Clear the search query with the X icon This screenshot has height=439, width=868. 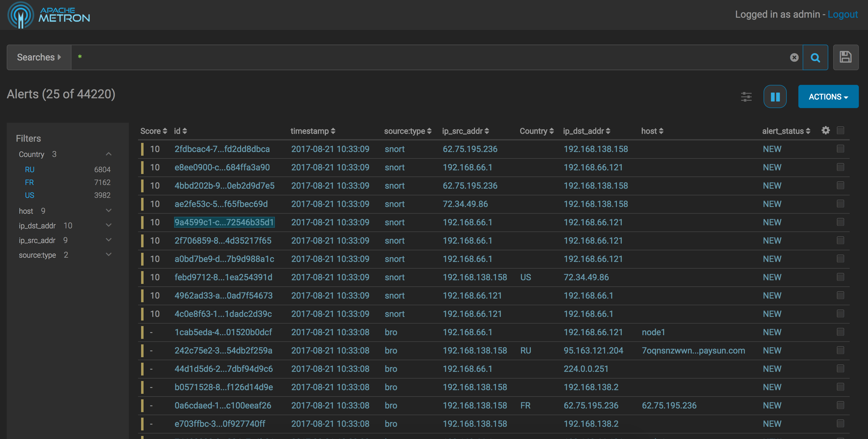coord(794,58)
